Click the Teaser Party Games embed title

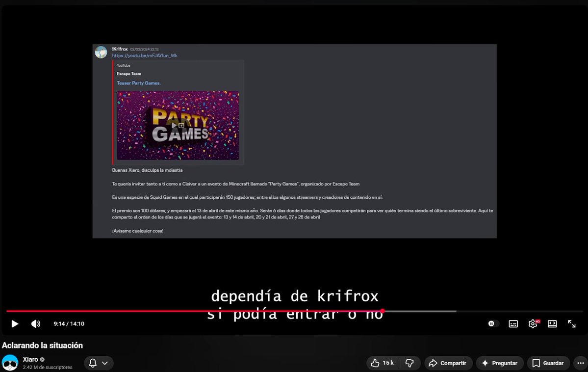(139, 83)
